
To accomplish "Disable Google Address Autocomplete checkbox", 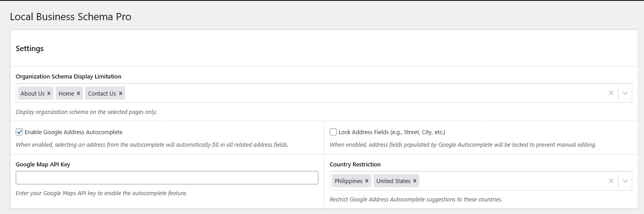I will (19, 132).
